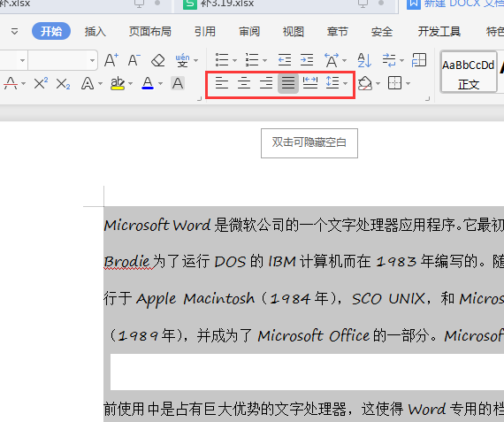The height and width of the screenshot is (422, 504).
Task: Expand show/hide marks dropdown arrow
Action: 401,60
